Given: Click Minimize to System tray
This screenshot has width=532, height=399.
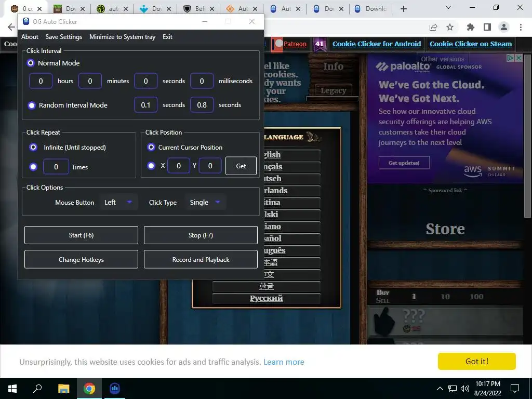Looking at the screenshot, I should 123,37.
